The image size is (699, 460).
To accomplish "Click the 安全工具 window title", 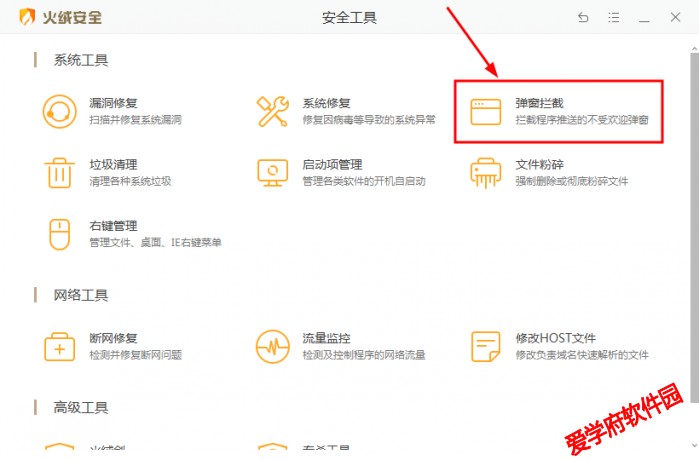I will click(350, 18).
